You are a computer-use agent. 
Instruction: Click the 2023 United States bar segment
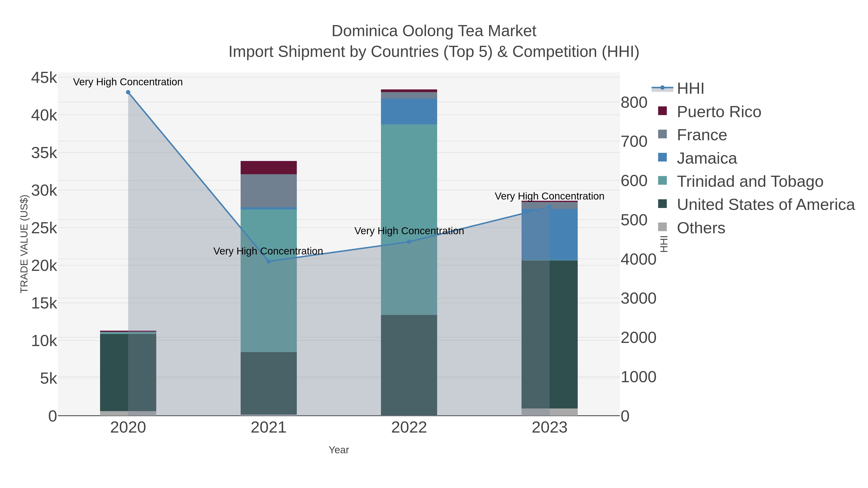click(549, 334)
